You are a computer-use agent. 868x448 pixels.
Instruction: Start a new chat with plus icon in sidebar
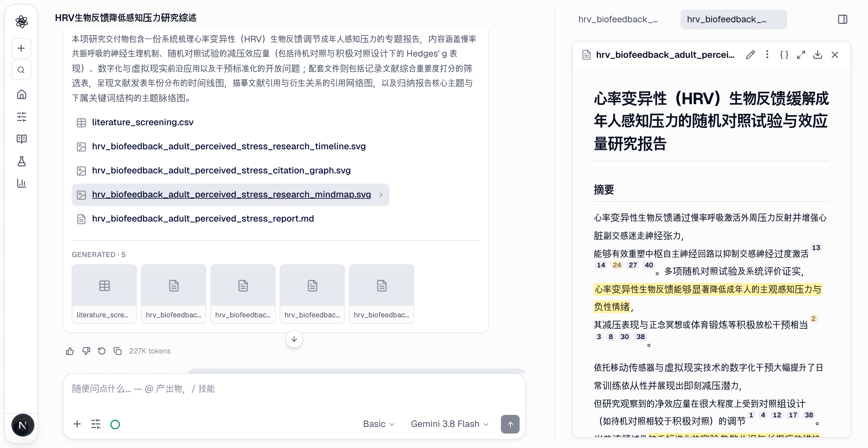21,48
